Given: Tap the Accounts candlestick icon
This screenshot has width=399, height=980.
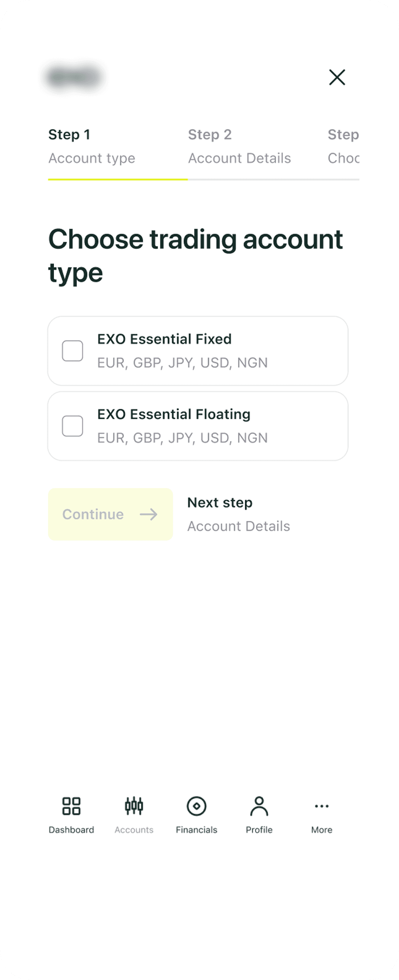Looking at the screenshot, I should click(x=134, y=806).
